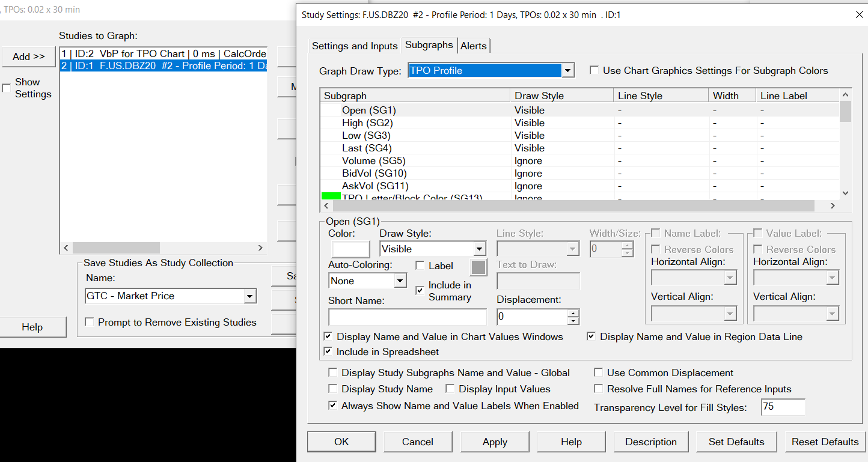This screenshot has height=462, width=868.
Task: Click the subgraph list scroll-right arrow
Action: click(833, 205)
